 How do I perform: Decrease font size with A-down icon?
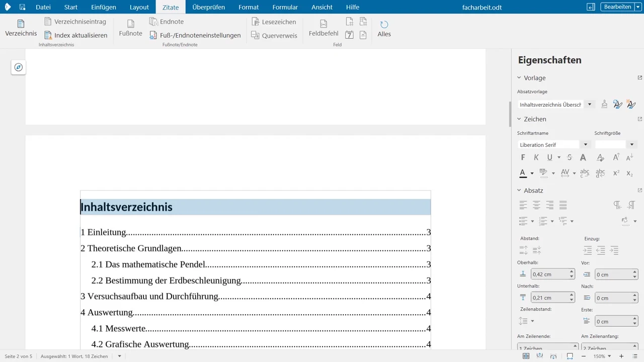[629, 158]
